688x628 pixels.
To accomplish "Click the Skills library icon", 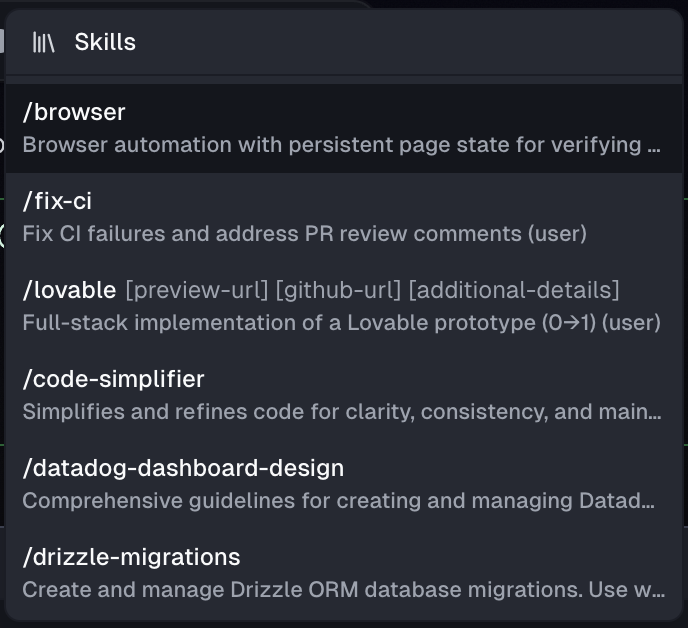I will coord(43,42).
